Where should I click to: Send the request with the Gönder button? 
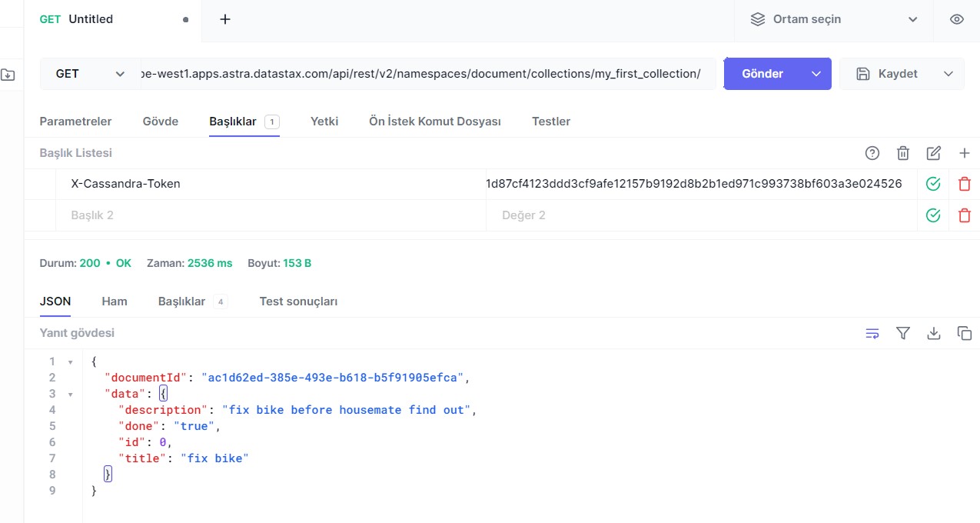coord(762,73)
